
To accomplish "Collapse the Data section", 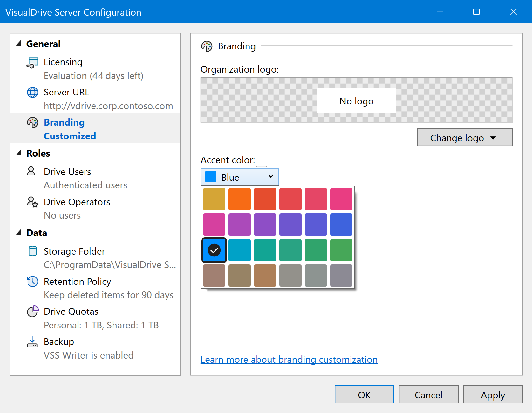I will [19, 233].
